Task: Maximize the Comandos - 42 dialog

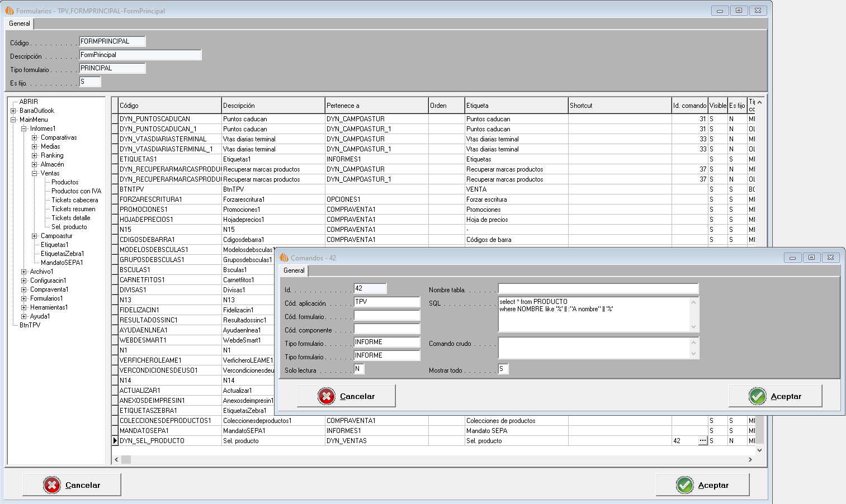Action: pos(811,258)
